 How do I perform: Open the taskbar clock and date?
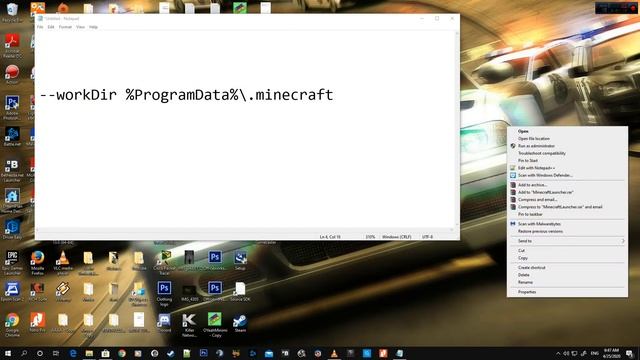click(611, 353)
